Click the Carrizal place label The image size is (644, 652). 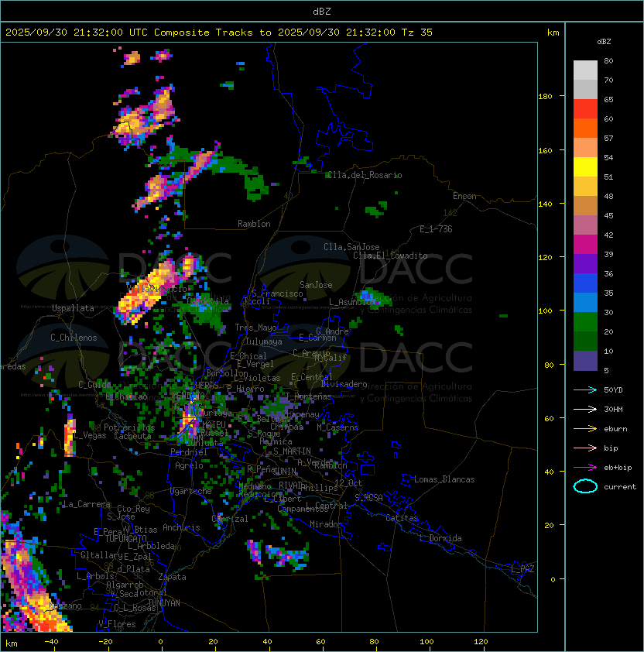coord(230,519)
